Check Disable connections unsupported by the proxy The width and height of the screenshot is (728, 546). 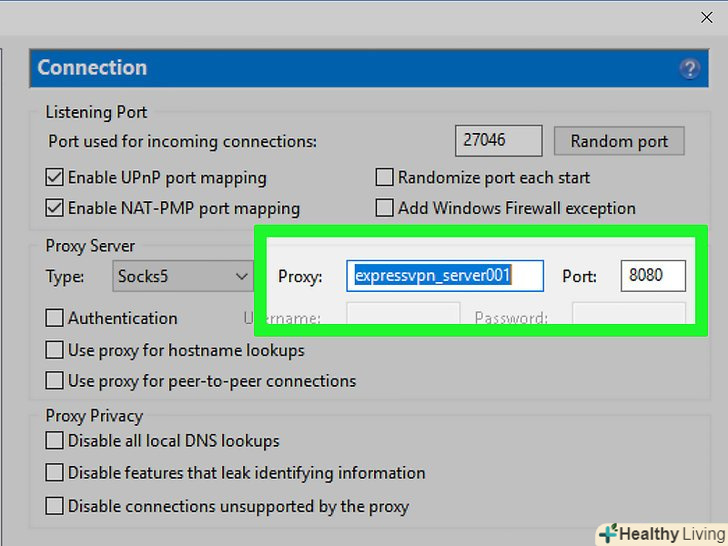54,506
